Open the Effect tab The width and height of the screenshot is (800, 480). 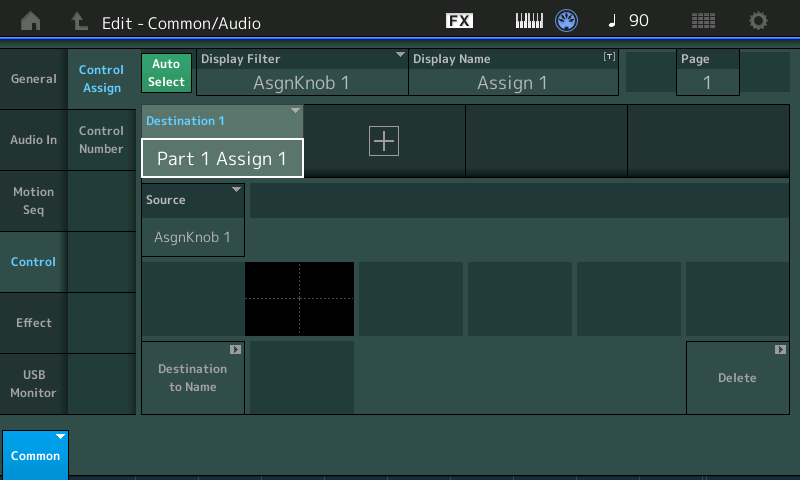34,323
